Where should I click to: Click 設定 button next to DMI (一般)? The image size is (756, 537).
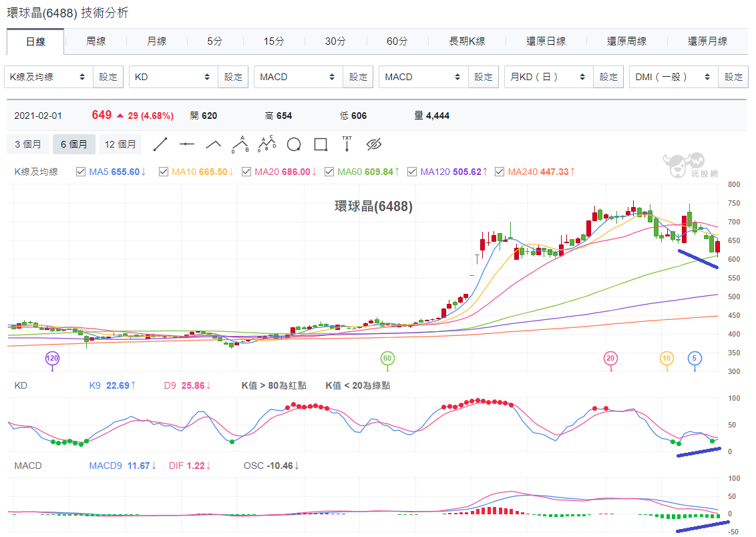733,77
